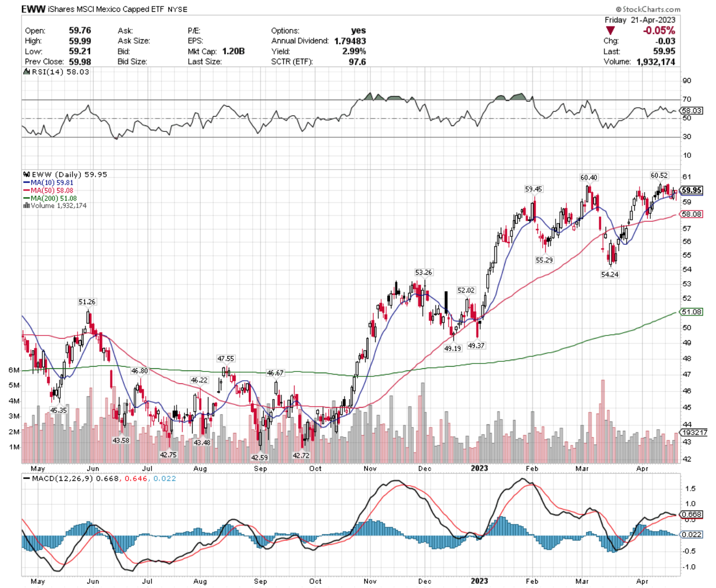Click the red MACD signal value 0.646
The width and height of the screenshot is (716, 588).
[137, 479]
